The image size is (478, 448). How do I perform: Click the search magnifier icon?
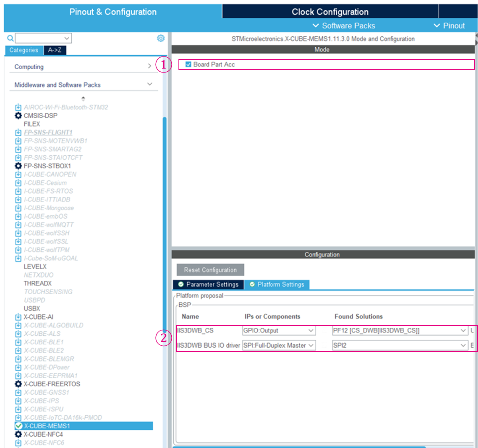tap(10, 38)
